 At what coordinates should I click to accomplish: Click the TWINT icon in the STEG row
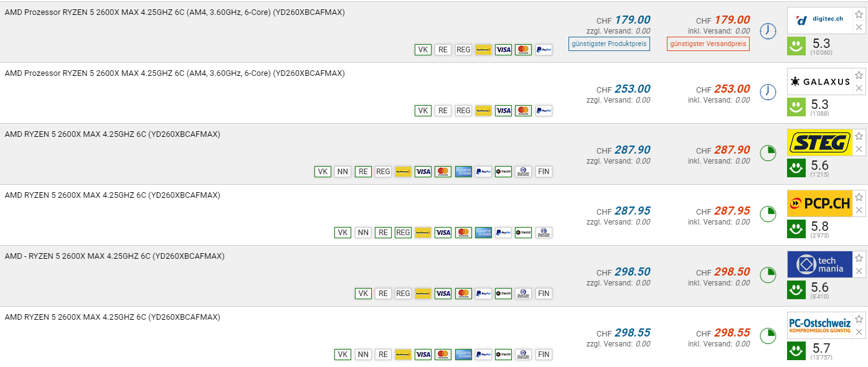pyautogui.click(x=503, y=172)
